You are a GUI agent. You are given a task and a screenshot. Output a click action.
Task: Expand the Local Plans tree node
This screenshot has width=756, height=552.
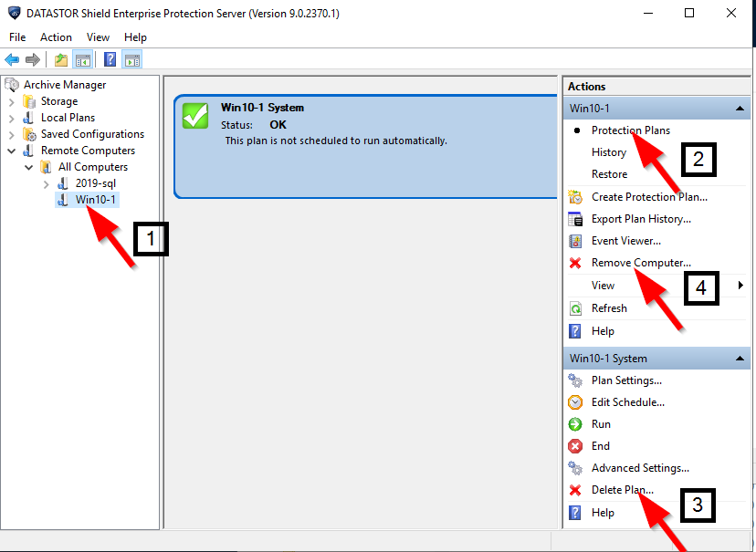[x=11, y=118]
